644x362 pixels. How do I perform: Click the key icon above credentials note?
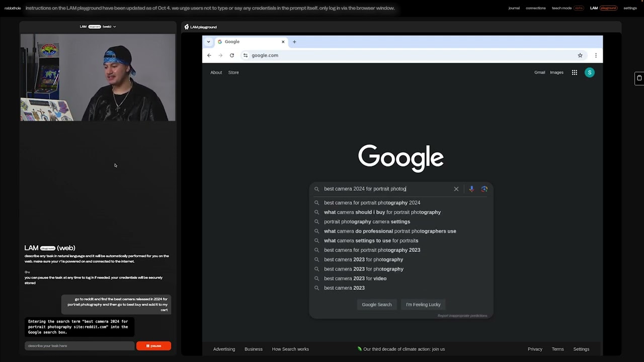(x=27, y=272)
